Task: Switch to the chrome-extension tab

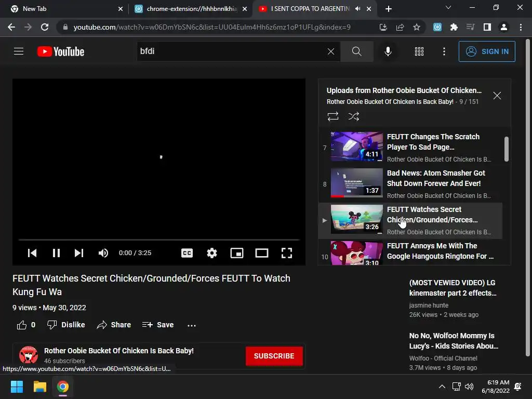Action: pos(192,9)
